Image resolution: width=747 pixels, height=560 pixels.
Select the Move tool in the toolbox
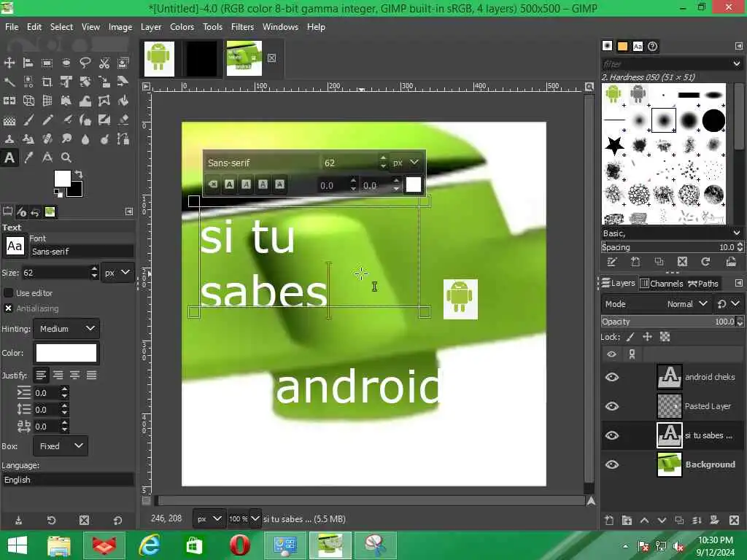point(9,63)
